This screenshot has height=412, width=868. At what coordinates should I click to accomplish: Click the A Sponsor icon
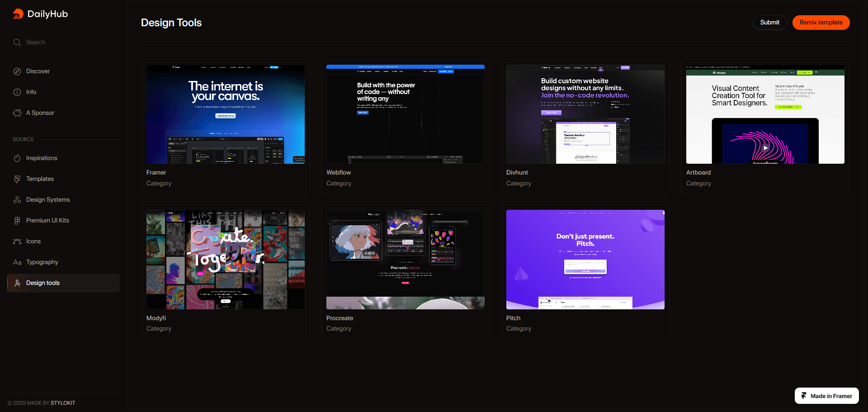click(17, 113)
